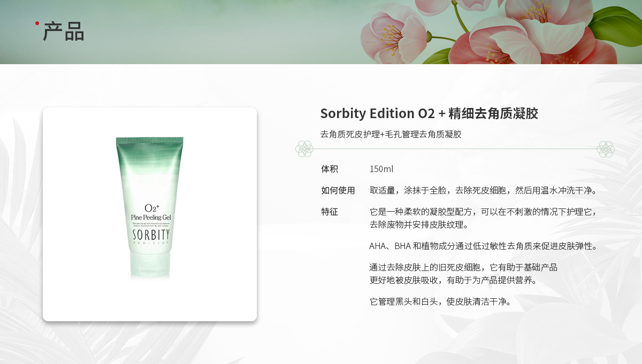Click the pink flower in the banner
The width and height of the screenshot is (642, 364).
coord(389,33)
